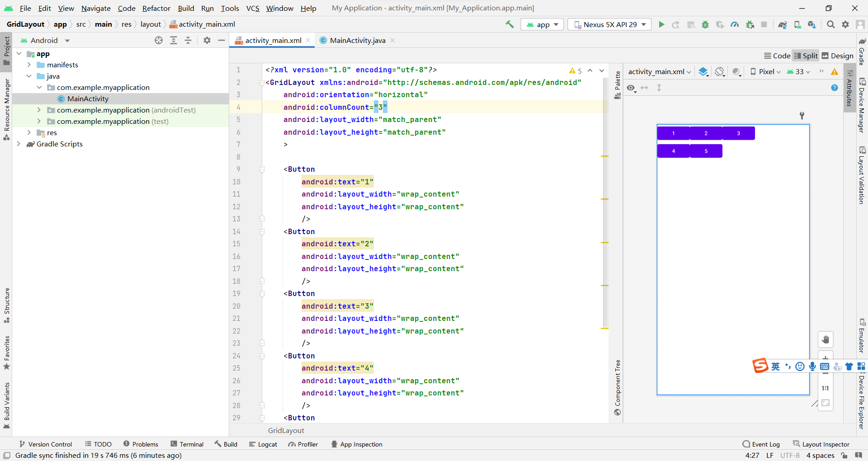Open Search Everywhere magnifier
The width and height of the screenshot is (868, 461).
(830, 24)
